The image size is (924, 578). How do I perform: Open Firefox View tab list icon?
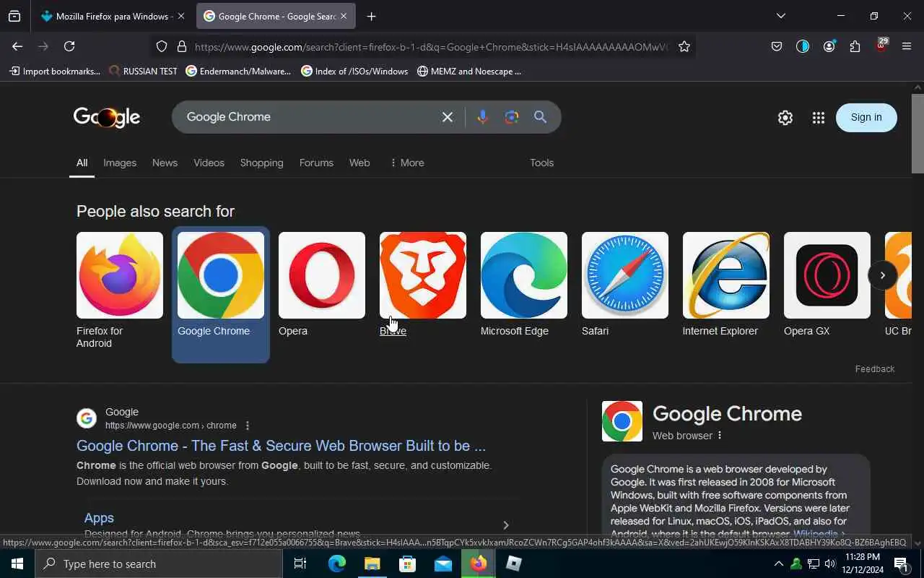point(14,16)
